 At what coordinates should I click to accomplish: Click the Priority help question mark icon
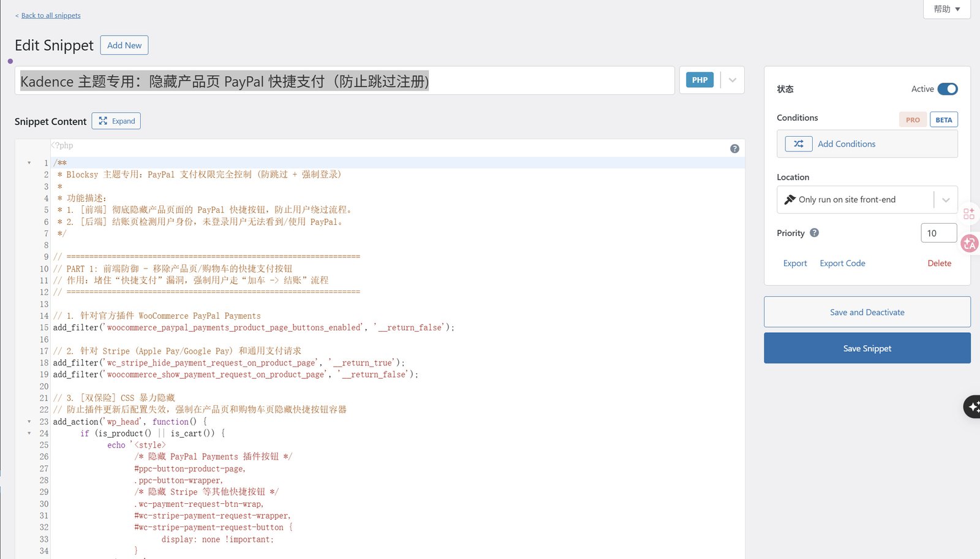(814, 233)
